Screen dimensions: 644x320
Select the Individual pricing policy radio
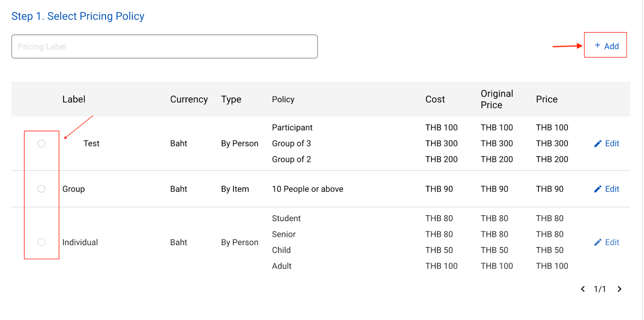[41, 242]
